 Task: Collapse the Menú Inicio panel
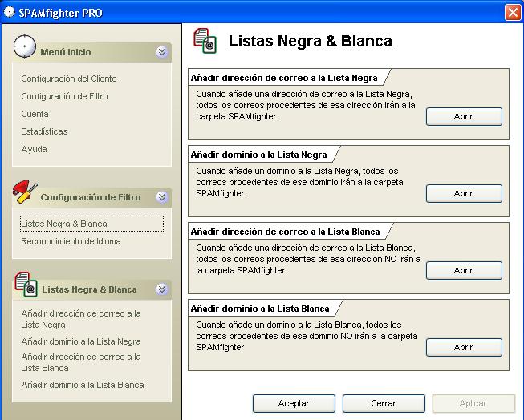162,52
